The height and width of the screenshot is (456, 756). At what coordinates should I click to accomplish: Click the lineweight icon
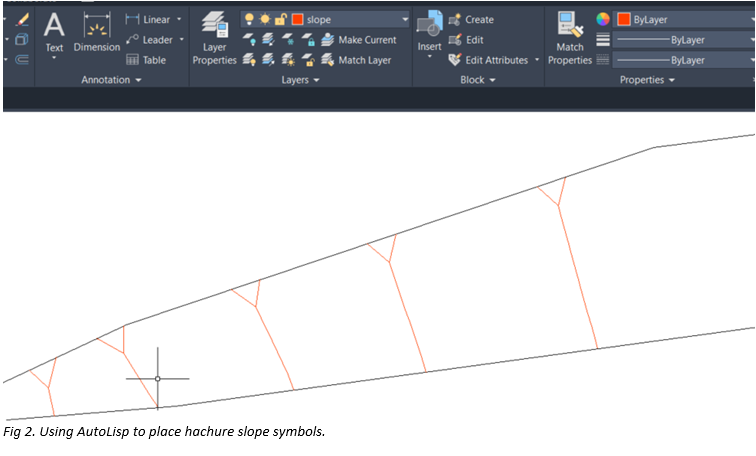pos(603,40)
